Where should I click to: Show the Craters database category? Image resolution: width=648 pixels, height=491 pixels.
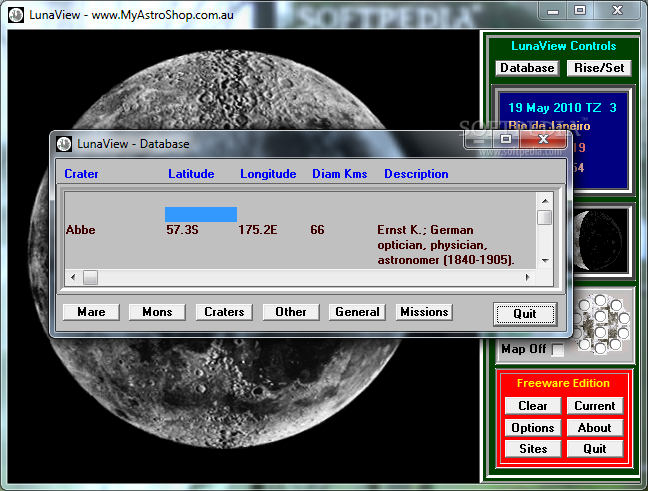tap(224, 312)
